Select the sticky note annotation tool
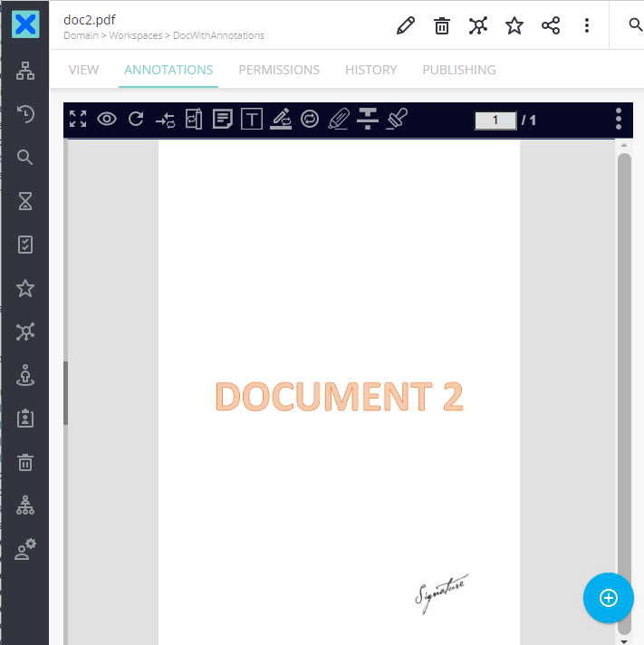 point(223,119)
